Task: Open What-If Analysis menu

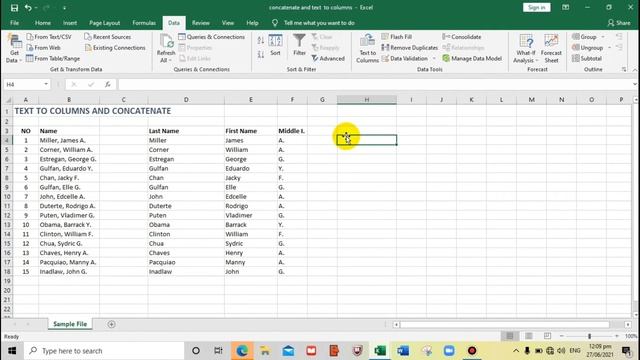Action: pyautogui.click(x=526, y=49)
